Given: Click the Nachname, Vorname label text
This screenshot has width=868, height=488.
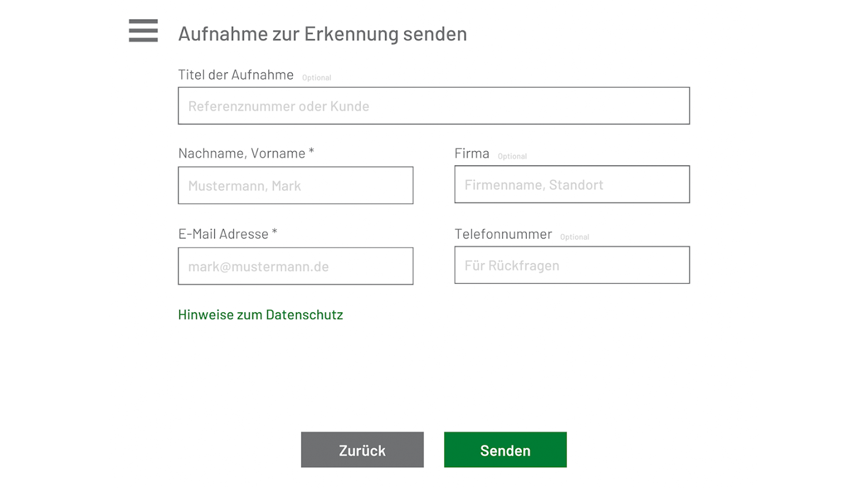Looking at the screenshot, I should (x=242, y=154).
